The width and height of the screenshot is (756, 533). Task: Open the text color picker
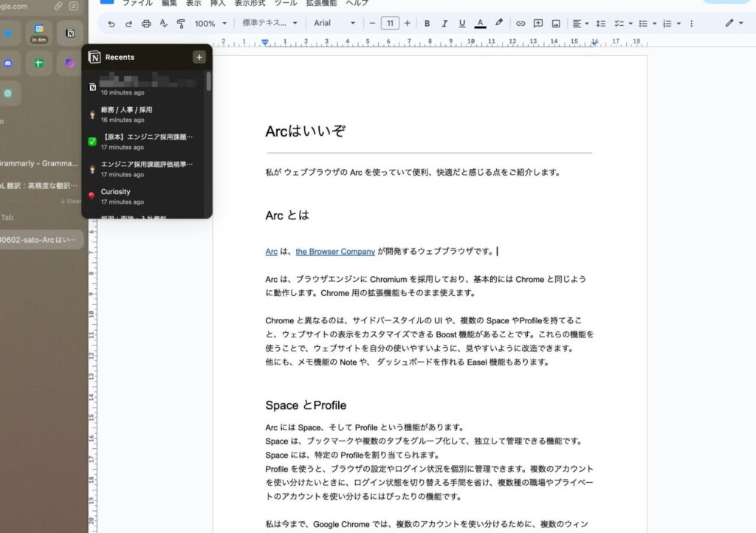coord(481,24)
